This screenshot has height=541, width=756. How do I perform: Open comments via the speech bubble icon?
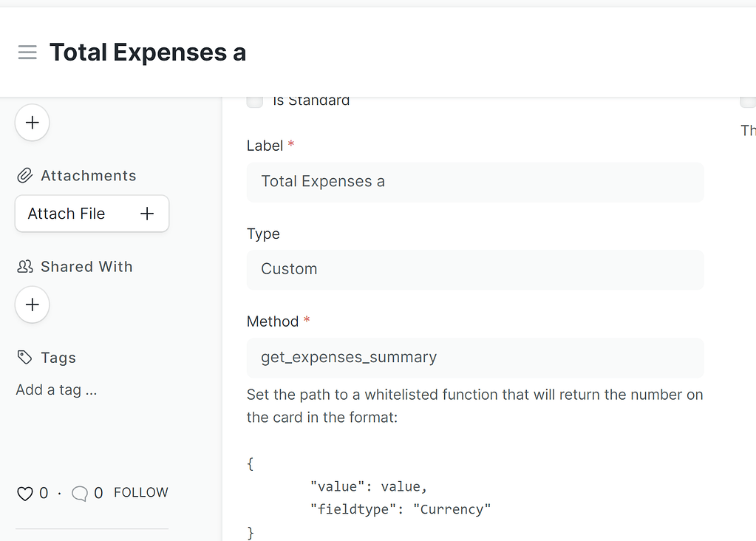point(79,492)
